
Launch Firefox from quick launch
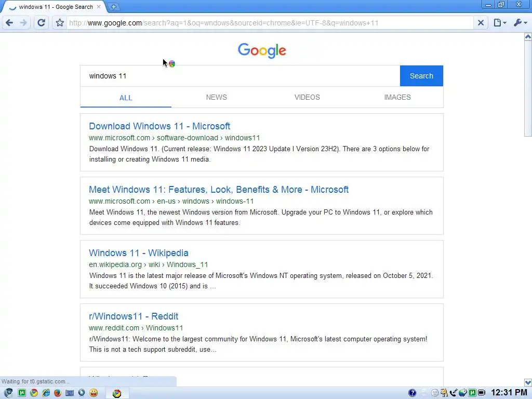tap(58, 393)
